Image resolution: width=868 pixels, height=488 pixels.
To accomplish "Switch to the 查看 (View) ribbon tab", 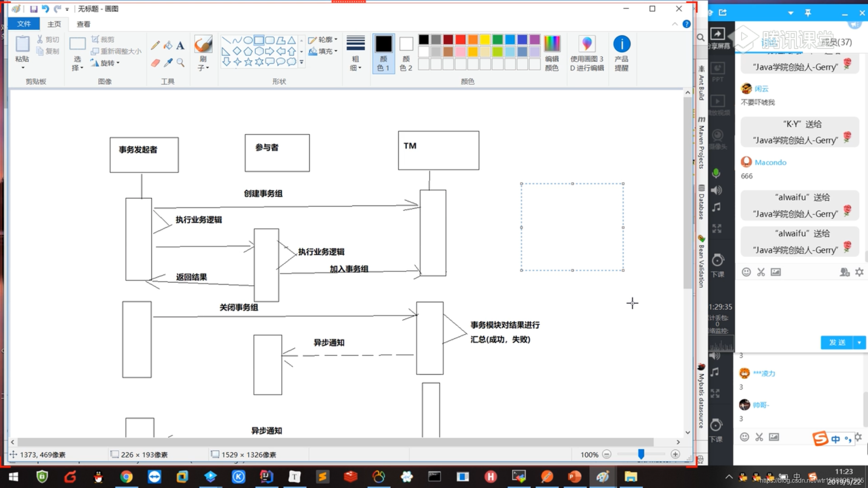I will (83, 24).
